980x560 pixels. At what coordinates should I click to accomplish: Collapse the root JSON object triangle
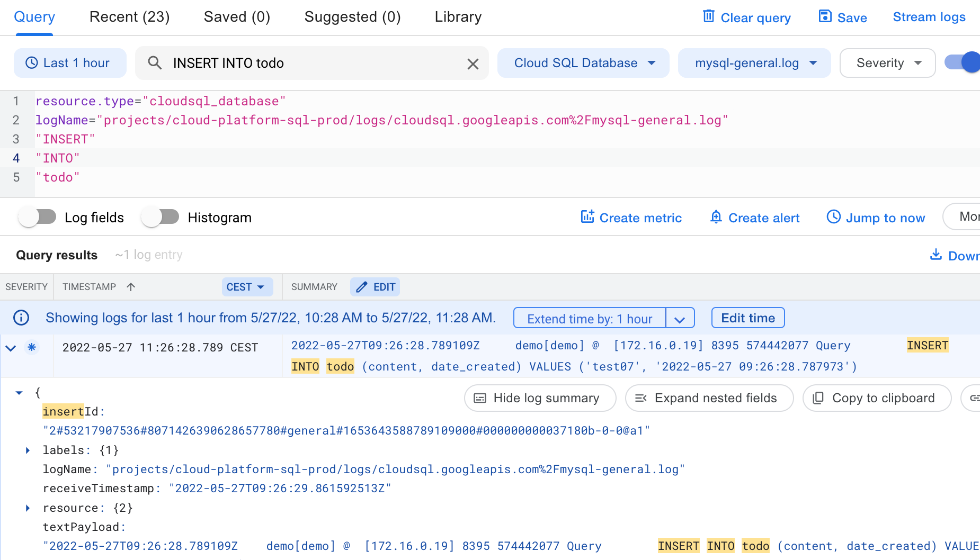click(19, 393)
